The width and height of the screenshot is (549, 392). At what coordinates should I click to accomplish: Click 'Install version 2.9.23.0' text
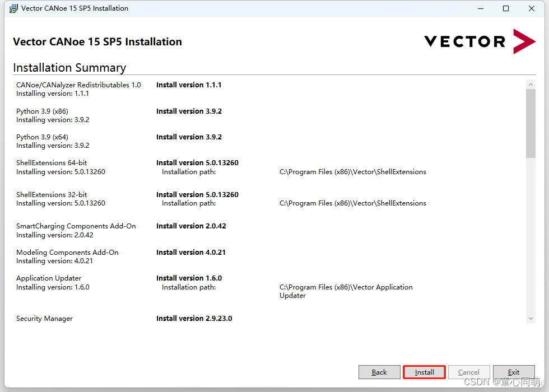(194, 319)
